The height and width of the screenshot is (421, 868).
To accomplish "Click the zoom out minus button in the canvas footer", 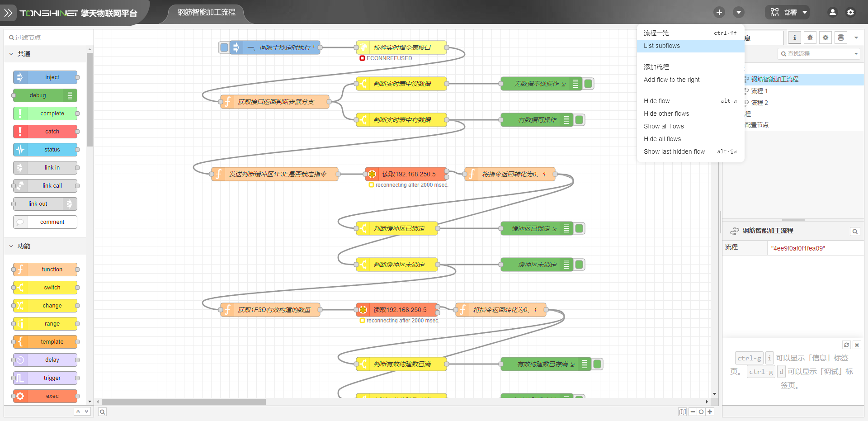I will (693, 412).
